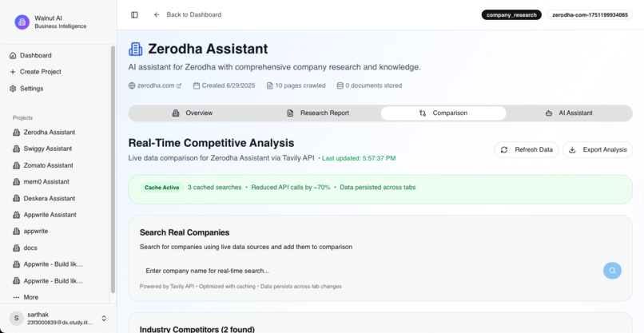Click the building icon beside Deskera Assistant
The image size is (644, 333).
(x=17, y=198)
